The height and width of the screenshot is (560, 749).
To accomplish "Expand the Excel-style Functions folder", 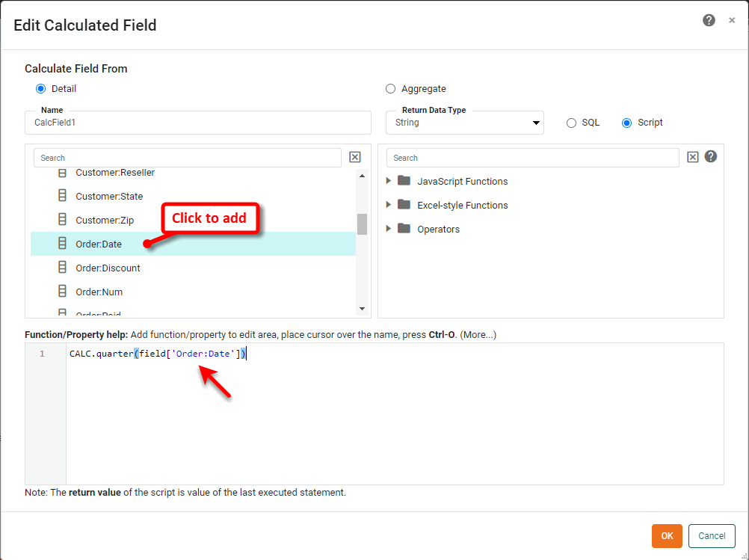I will pyautogui.click(x=387, y=205).
